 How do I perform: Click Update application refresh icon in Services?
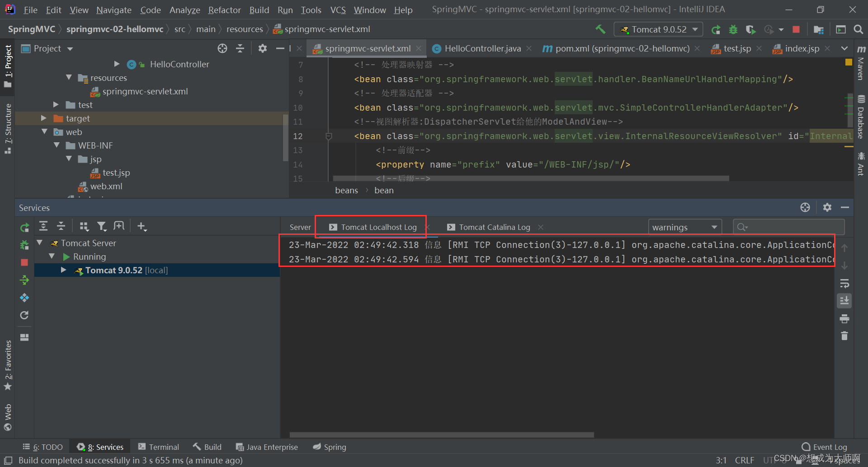point(24,315)
